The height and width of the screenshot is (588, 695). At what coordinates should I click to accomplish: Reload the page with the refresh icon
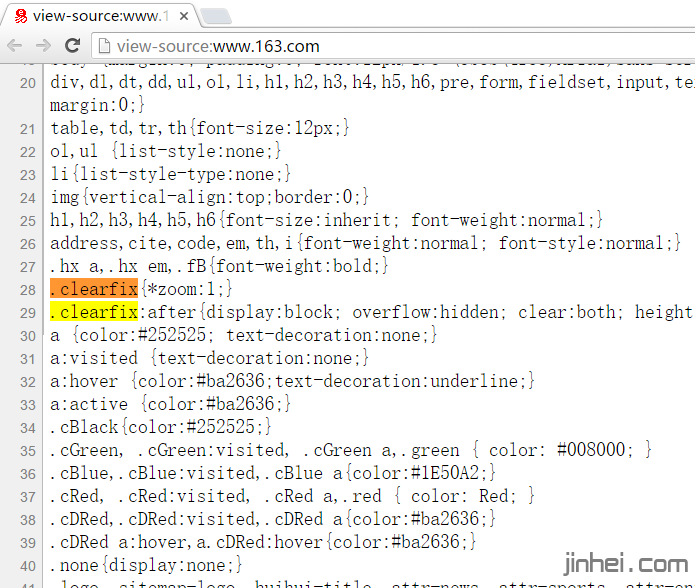73,45
